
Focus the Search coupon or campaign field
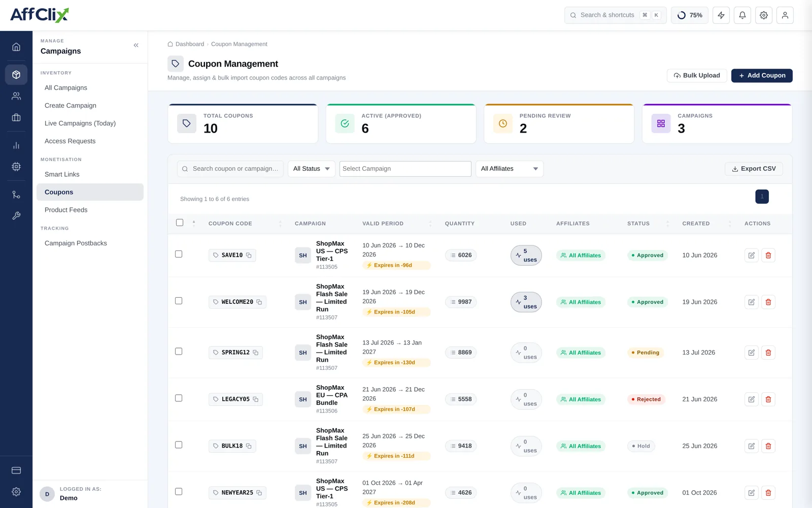(x=230, y=169)
